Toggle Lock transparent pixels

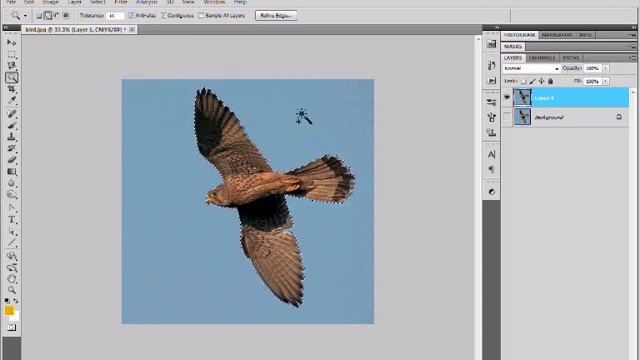[524, 81]
